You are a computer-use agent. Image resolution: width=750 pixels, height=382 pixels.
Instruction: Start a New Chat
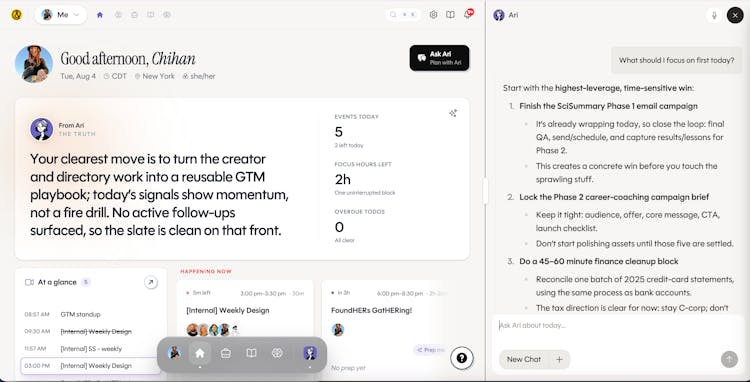point(524,359)
